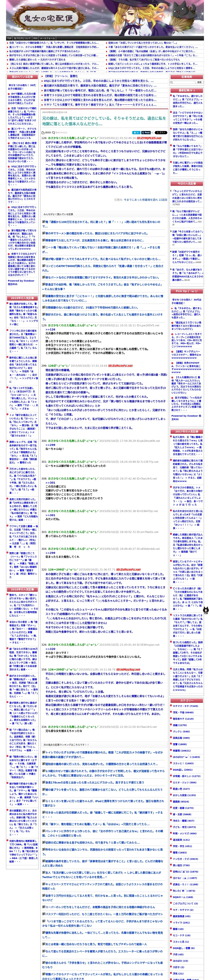Open メールフォーム in navigation bar

click(47, 38)
